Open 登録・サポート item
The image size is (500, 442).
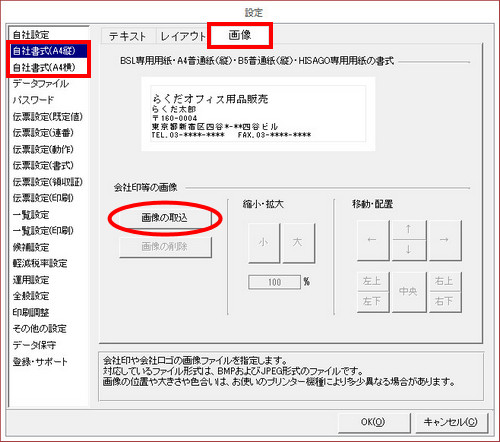click(x=40, y=361)
